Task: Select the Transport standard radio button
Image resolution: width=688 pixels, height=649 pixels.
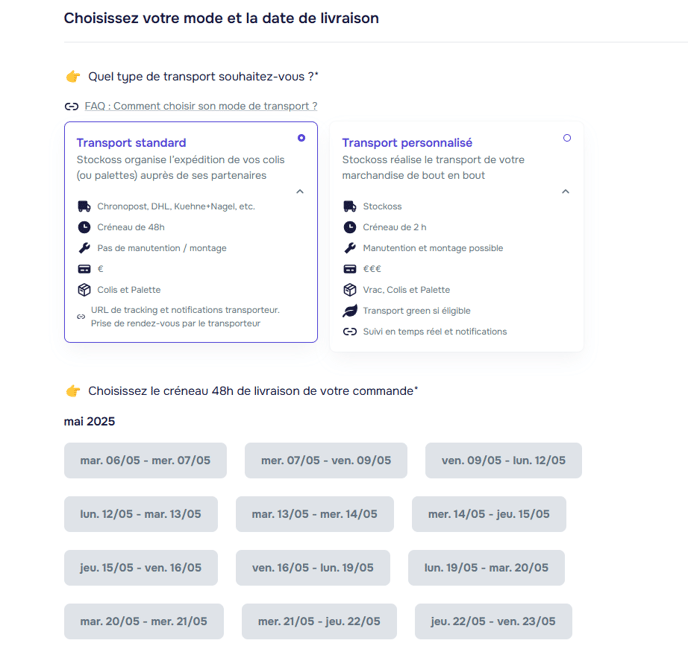Action: (x=301, y=138)
